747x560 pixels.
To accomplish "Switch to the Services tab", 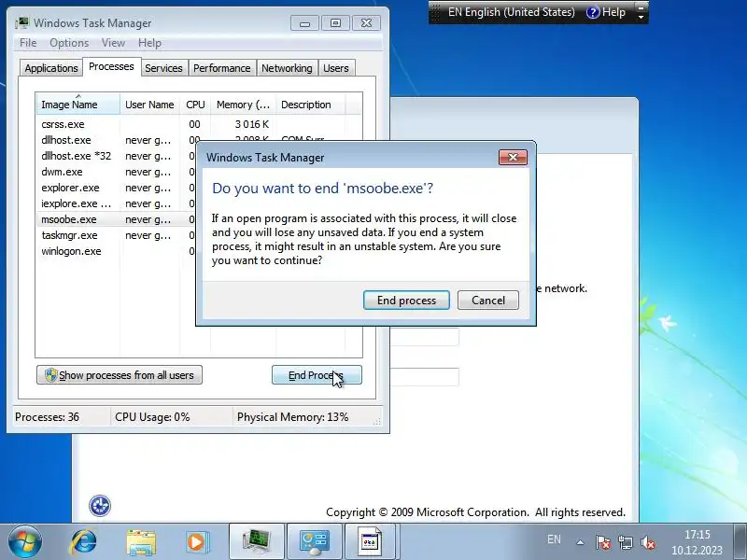I will (x=163, y=68).
